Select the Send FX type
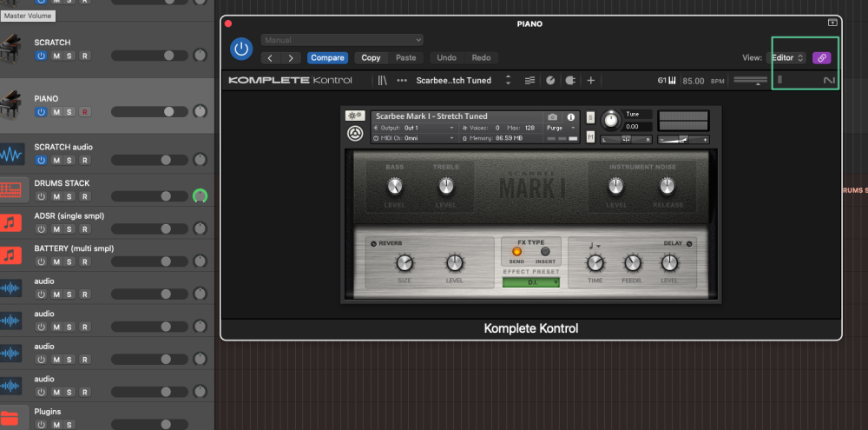This screenshot has width=868, height=430. [x=517, y=252]
